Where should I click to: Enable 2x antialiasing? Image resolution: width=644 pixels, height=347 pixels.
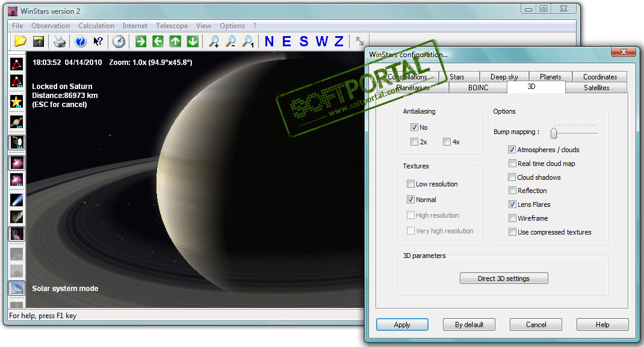point(414,141)
